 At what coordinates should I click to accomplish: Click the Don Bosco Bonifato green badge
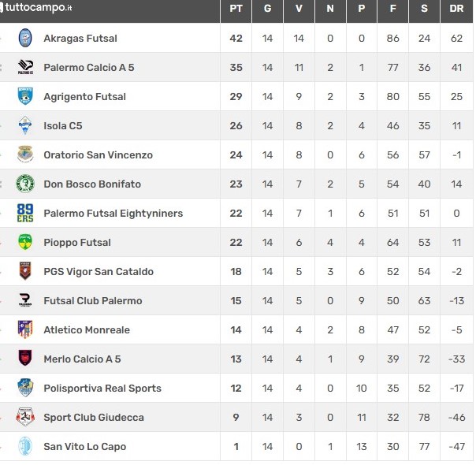(25, 184)
